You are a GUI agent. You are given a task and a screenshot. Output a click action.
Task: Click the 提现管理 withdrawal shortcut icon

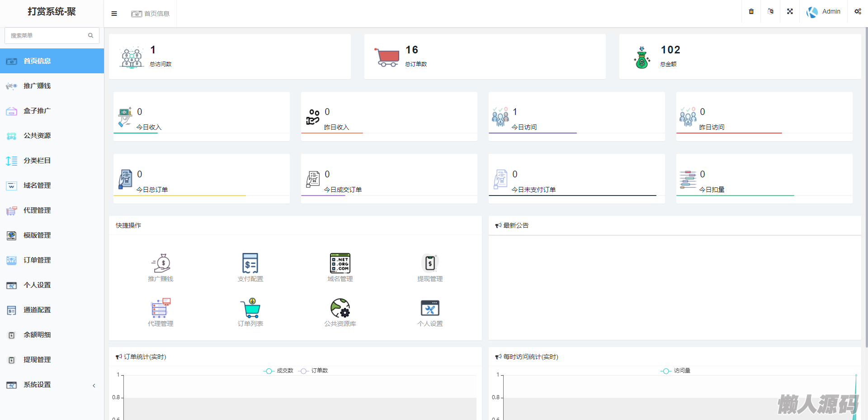tap(430, 263)
